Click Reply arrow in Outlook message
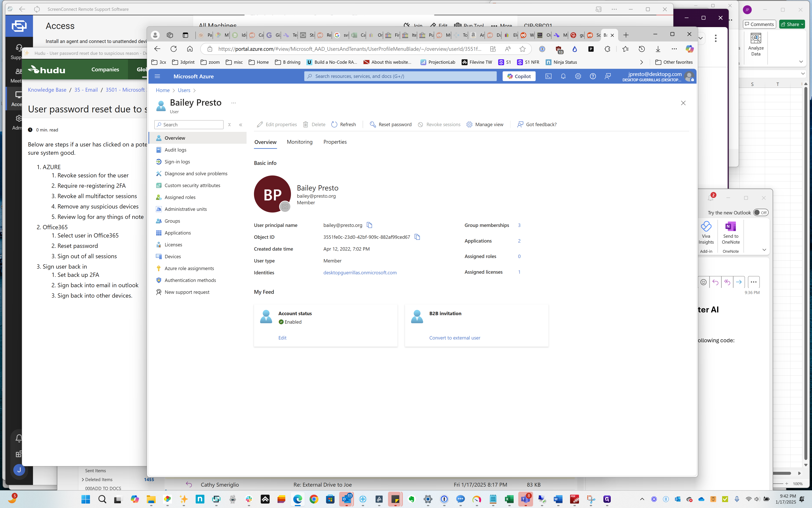This screenshot has height=508, width=812. tap(715, 282)
